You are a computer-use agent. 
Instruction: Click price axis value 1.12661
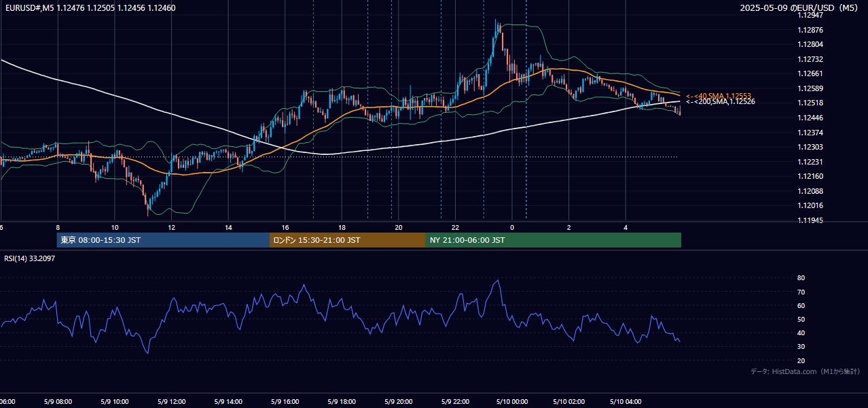[810, 73]
